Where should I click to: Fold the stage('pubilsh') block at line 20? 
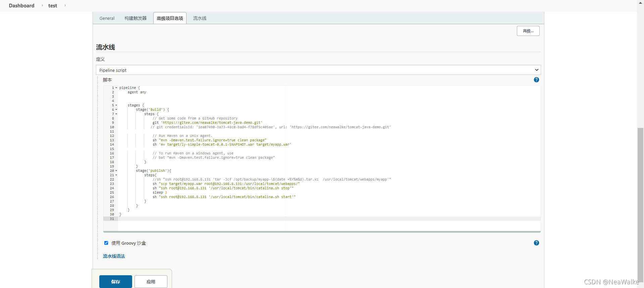click(116, 171)
